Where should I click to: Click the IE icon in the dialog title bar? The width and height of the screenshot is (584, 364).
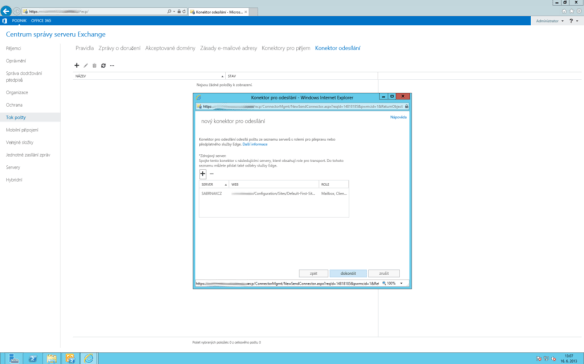point(199,98)
